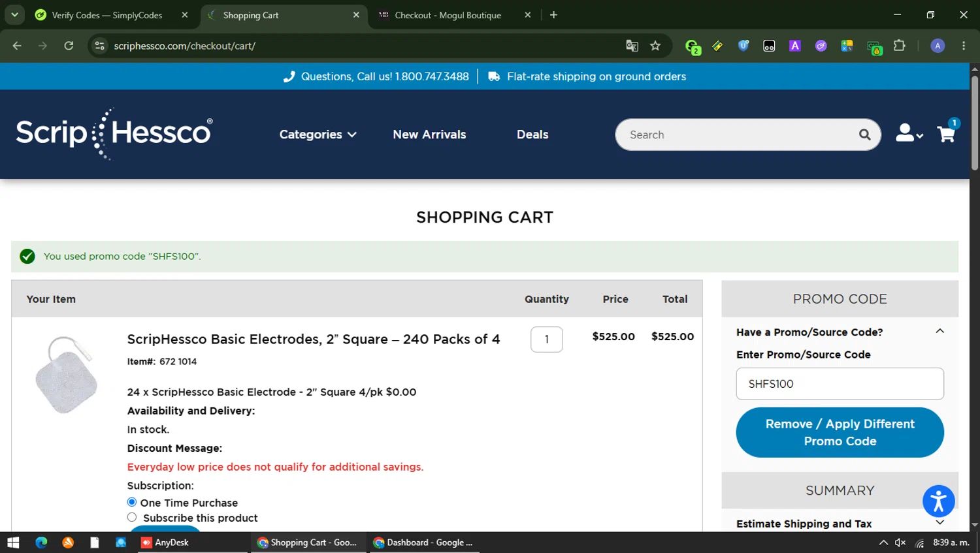Open the accessibility widget button
Image resolution: width=980 pixels, height=553 pixels.
tap(939, 501)
